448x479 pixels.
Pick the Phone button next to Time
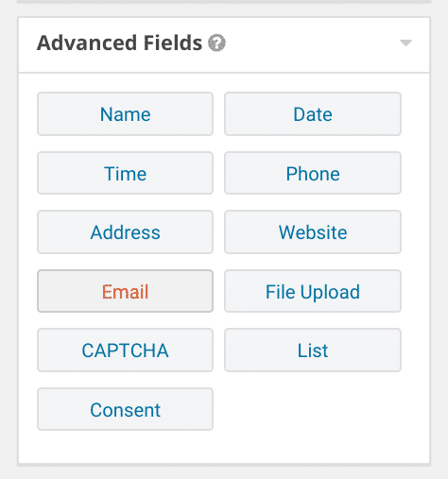(x=313, y=173)
